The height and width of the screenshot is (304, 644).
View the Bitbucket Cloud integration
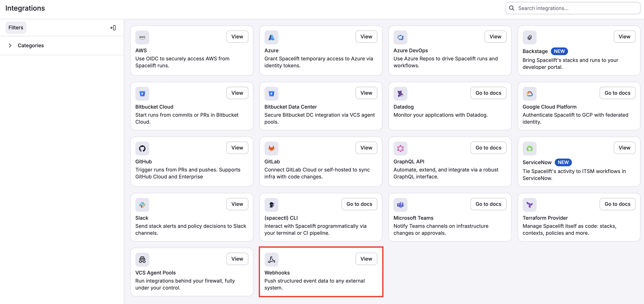[237, 93]
